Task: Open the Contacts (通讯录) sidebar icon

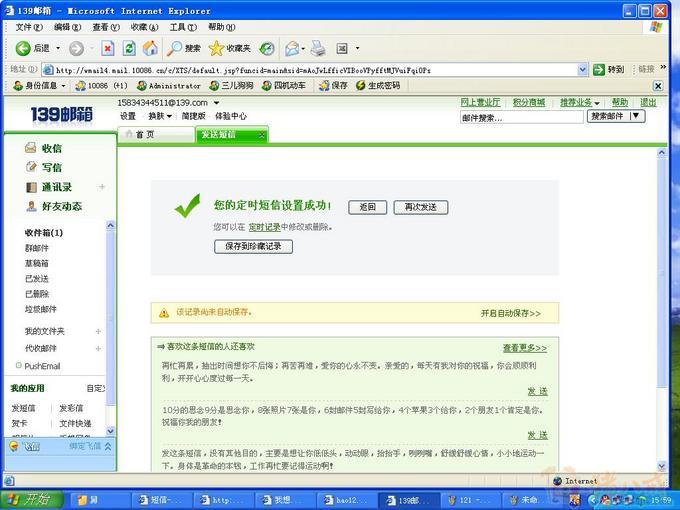Action: point(31,187)
